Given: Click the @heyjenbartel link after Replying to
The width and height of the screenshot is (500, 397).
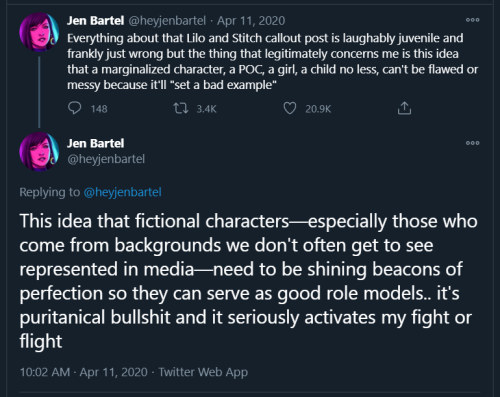Looking at the screenshot, I should point(122,192).
